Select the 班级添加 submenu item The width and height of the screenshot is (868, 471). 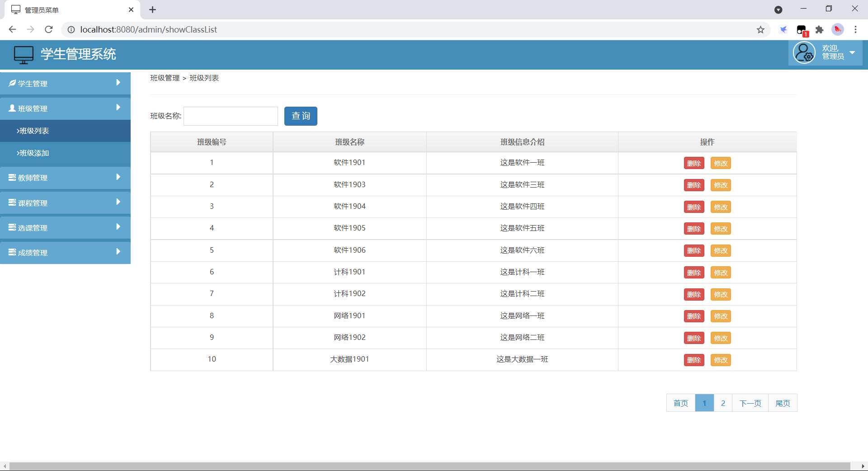point(33,153)
